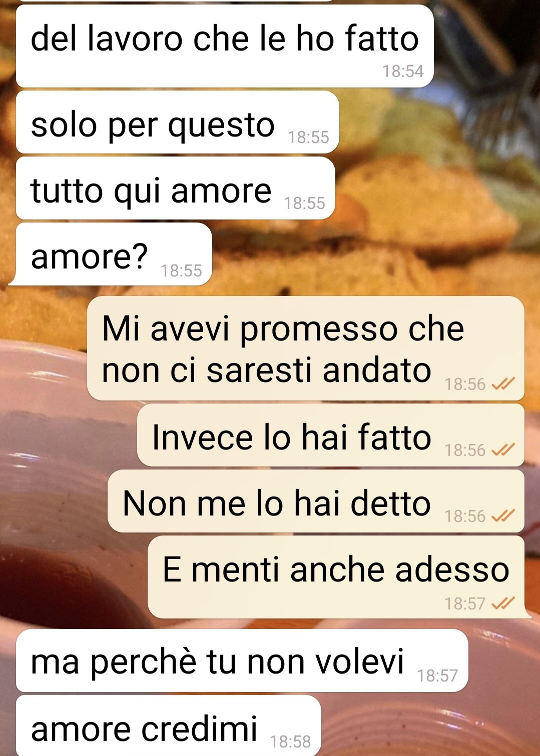Select the 'amore credimi' message bubble
The image size is (540, 756).
pyautogui.click(x=168, y=726)
